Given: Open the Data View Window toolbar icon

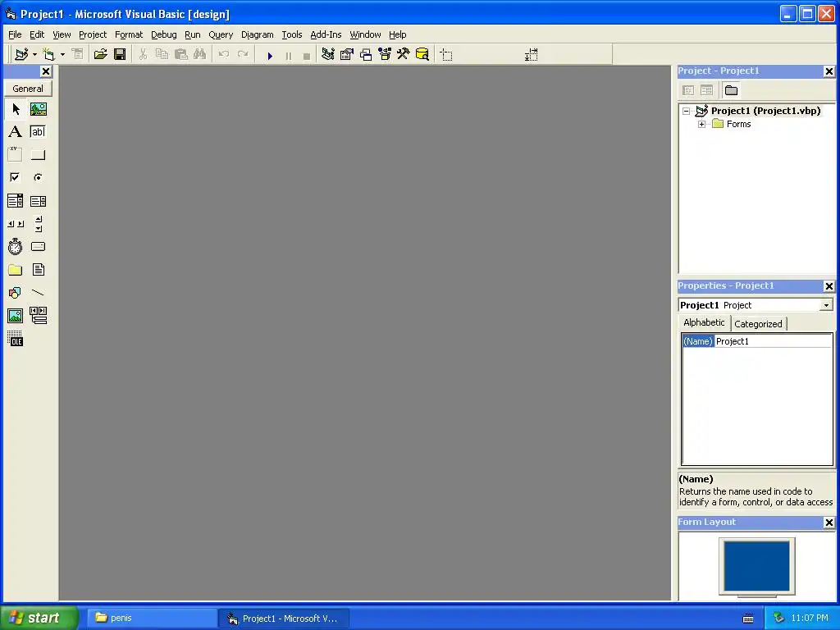Looking at the screenshot, I should (x=422, y=54).
